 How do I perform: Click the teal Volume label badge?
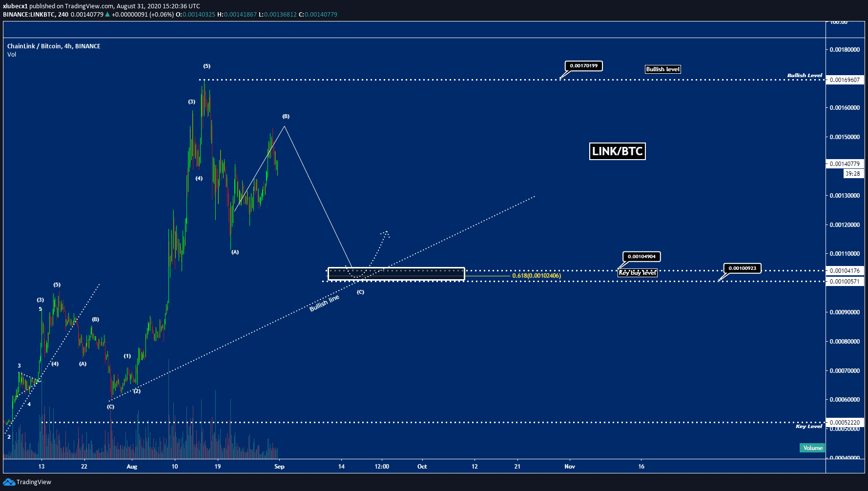pyautogui.click(x=812, y=448)
